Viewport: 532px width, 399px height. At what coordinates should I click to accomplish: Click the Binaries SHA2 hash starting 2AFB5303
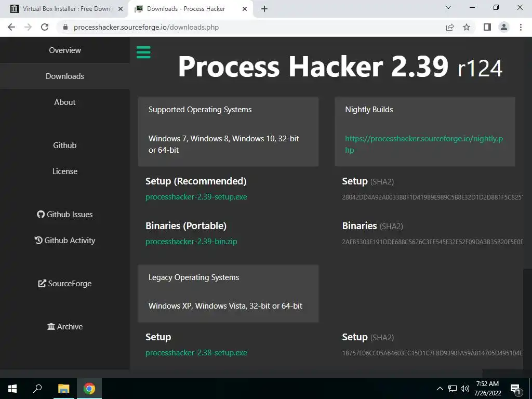432,242
